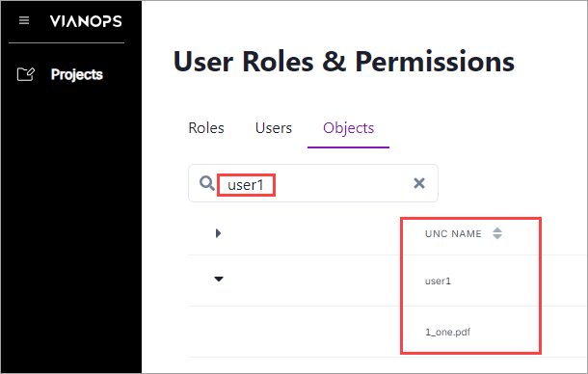The image size is (588, 374).
Task: Open the hamburger menu in the sidebar
Action: 24,20
